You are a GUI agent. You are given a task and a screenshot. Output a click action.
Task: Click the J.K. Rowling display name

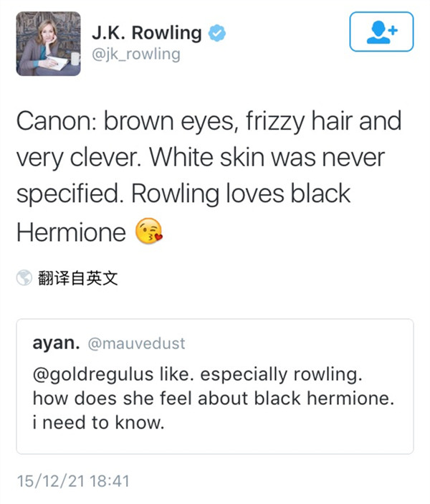click(x=147, y=33)
